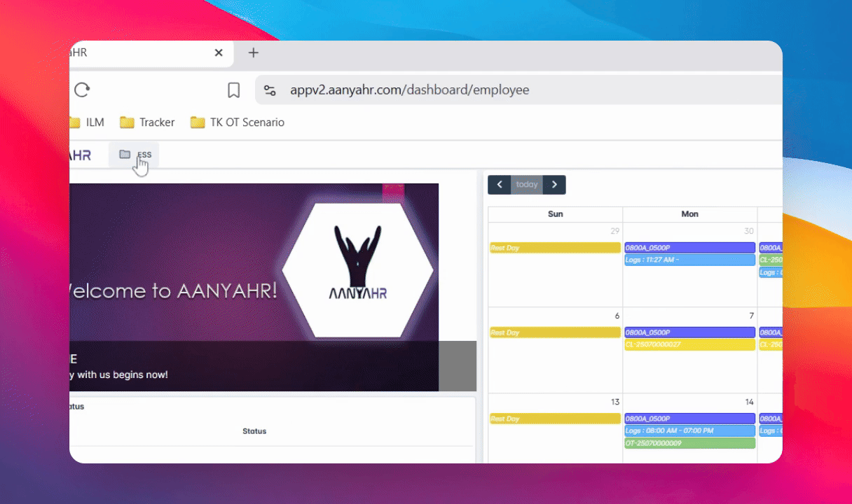Click the Status column header
Screen dimensions: 852x504
tap(254, 431)
